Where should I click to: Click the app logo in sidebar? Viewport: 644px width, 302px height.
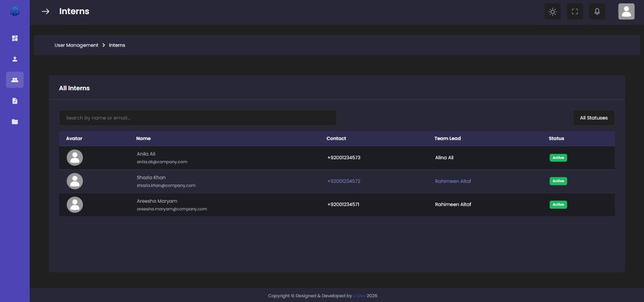click(15, 11)
